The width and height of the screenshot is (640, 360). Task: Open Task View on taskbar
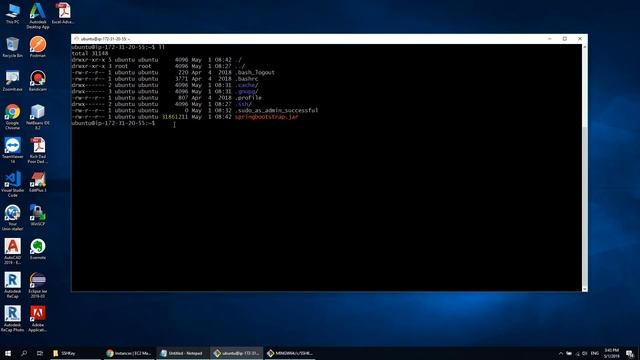click(40, 353)
